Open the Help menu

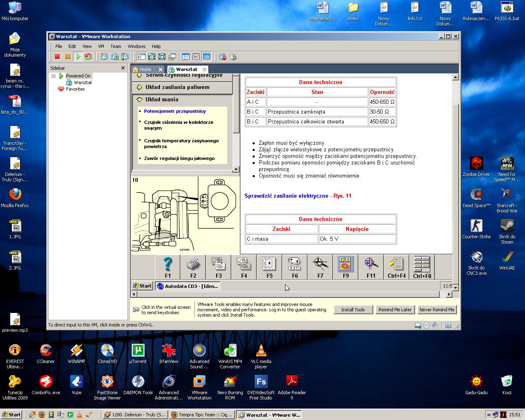pyautogui.click(x=156, y=46)
